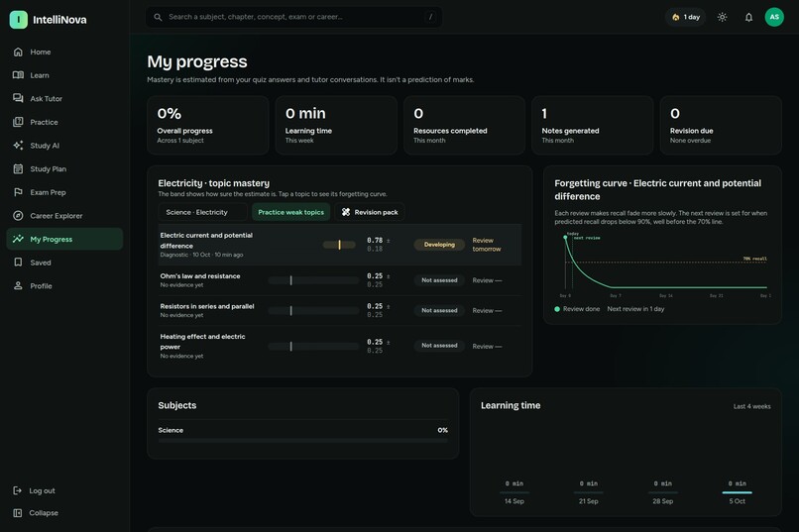Click mastery bar for Ohm's law
799x532 pixels.
pos(313,280)
